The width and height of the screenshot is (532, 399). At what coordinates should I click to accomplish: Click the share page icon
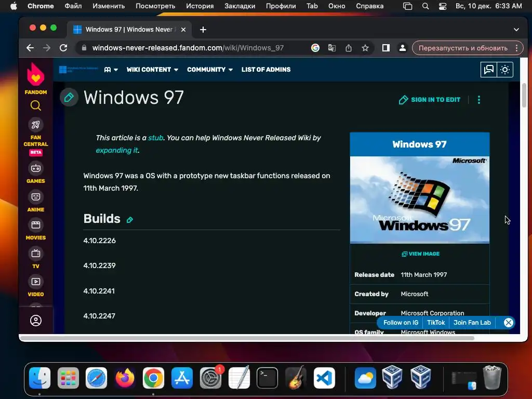349,48
